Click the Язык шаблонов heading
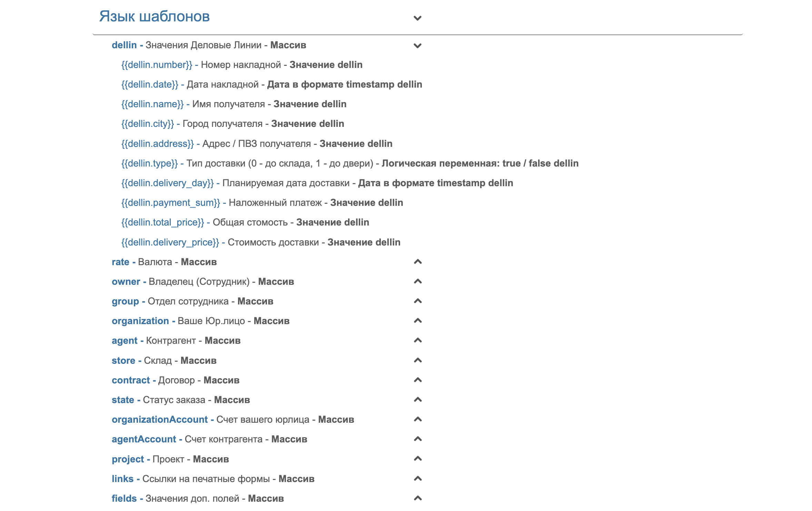This screenshot has height=511, width=812. pyautogui.click(x=155, y=17)
